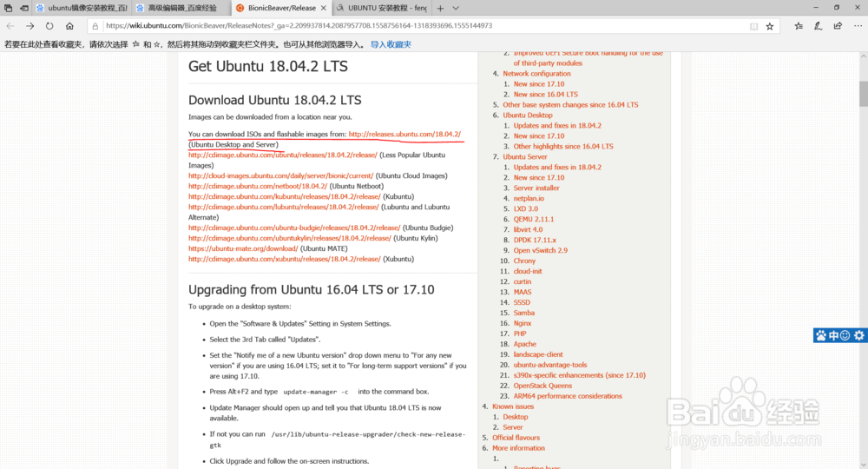Click the 导入收藏夹 link
This screenshot has height=469, width=868.
(391, 45)
